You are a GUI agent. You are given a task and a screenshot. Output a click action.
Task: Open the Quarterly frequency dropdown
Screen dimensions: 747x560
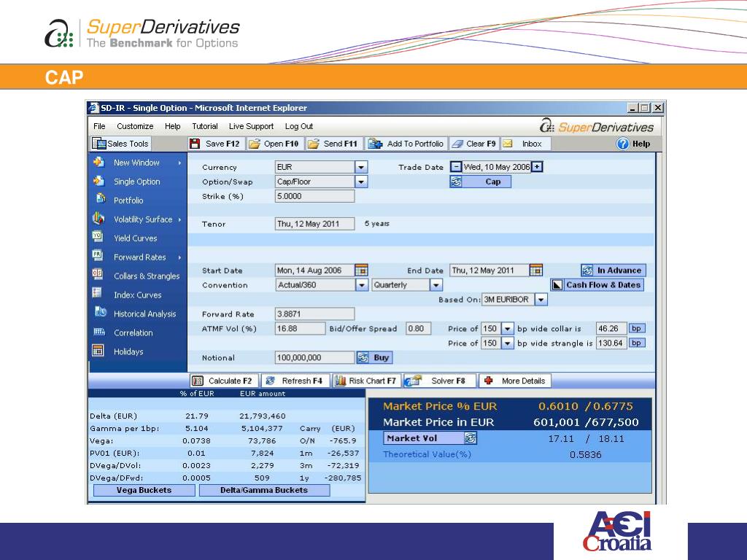coord(436,285)
